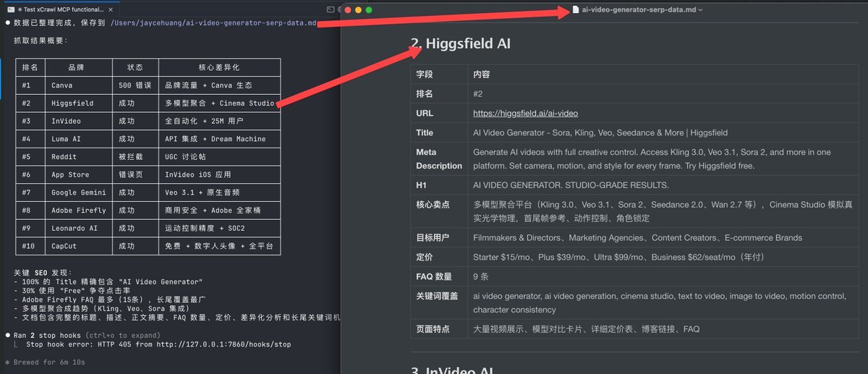Click the '9 条' FAQ count value
The width and height of the screenshot is (868, 374).
(482, 276)
